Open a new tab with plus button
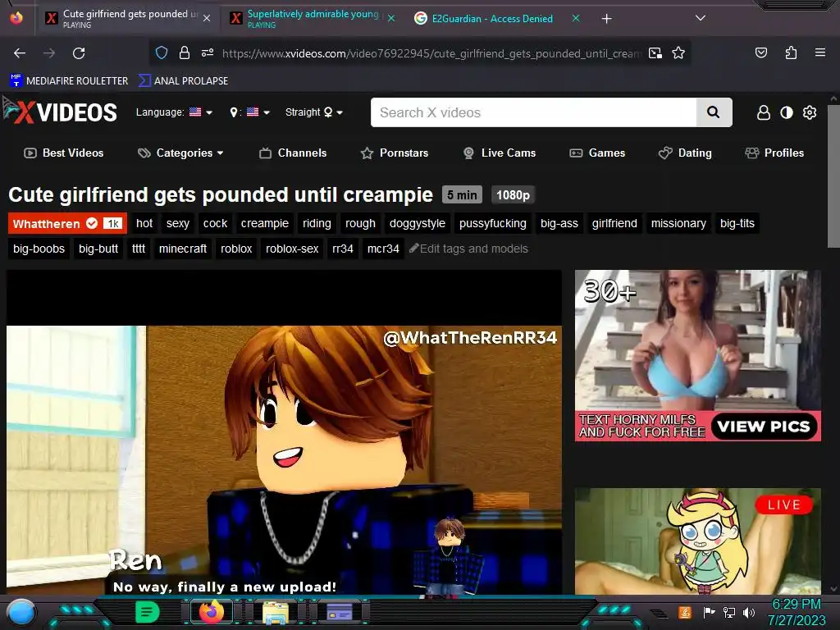The height and width of the screenshot is (630, 840). pos(606,19)
